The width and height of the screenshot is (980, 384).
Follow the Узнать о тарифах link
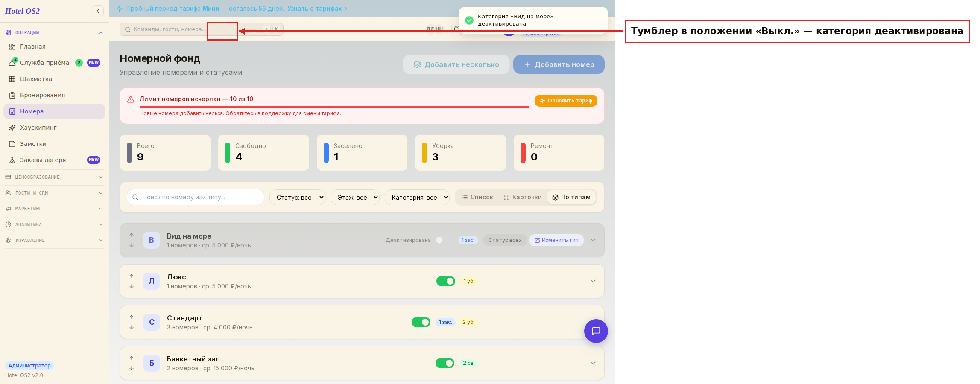point(314,9)
